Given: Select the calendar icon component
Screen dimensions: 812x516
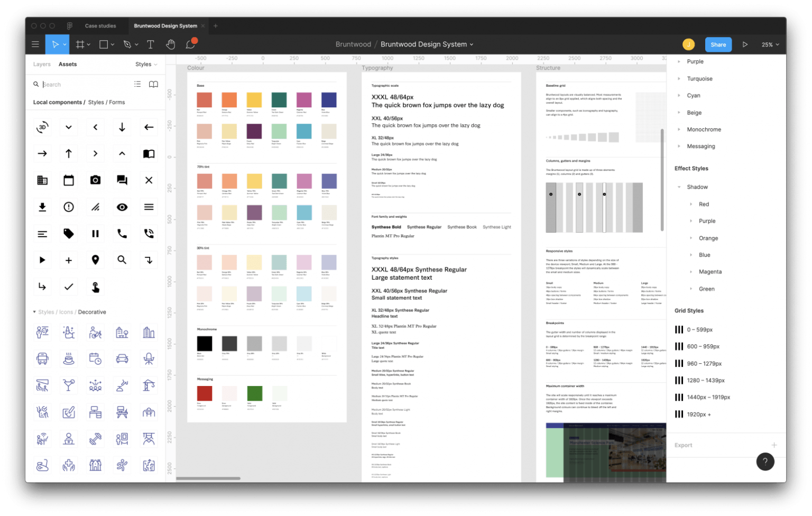Looking at the screenshot, I should 69,180.
